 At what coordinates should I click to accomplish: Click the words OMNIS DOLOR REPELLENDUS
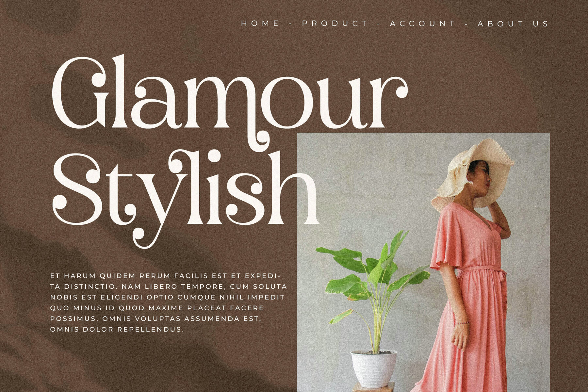(118, 329)
